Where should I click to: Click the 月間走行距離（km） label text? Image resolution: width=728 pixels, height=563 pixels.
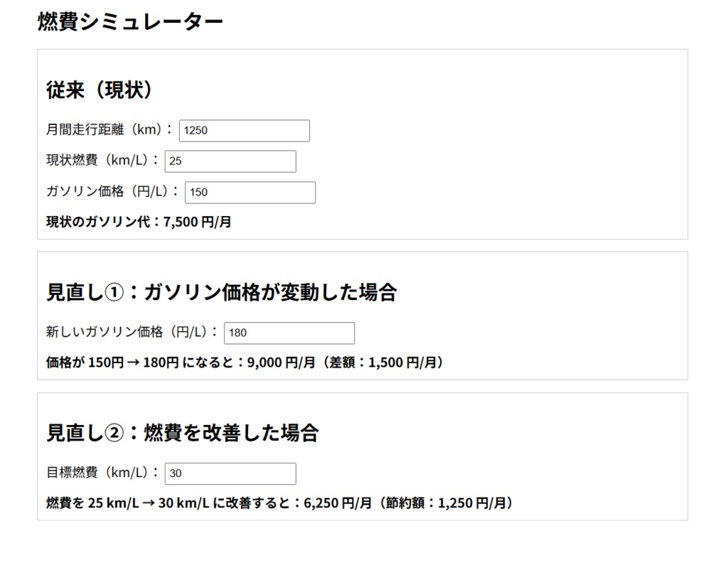109,130
